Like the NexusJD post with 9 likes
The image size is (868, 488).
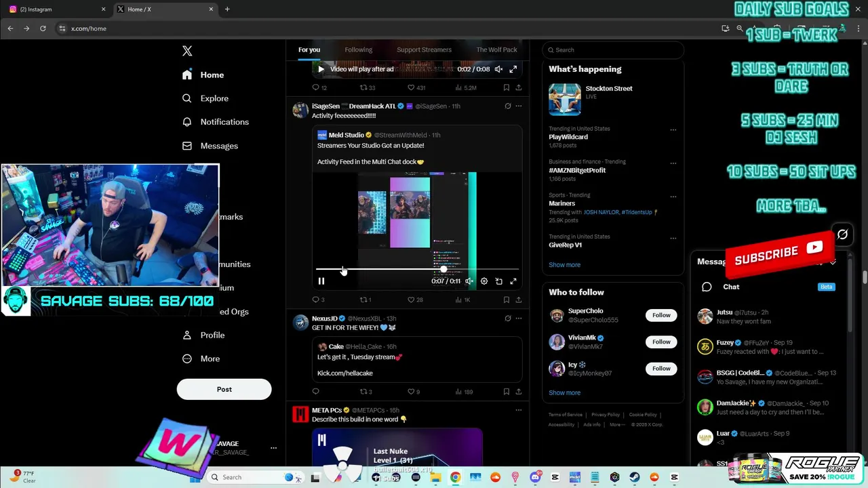pos(414,392)
